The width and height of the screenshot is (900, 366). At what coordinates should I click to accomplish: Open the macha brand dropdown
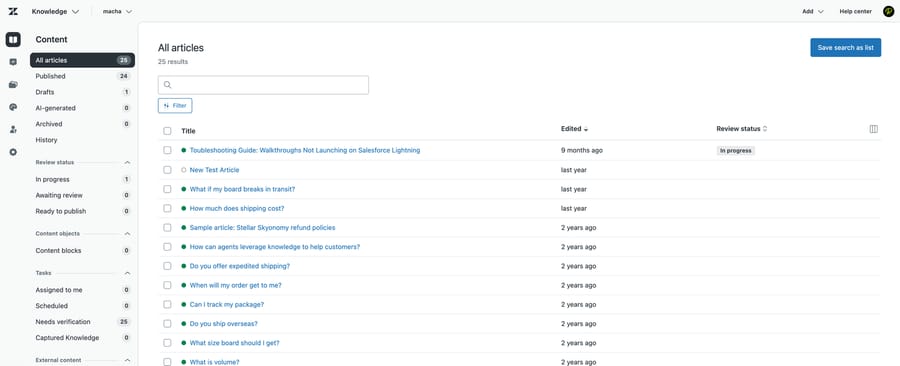[118, 11]
